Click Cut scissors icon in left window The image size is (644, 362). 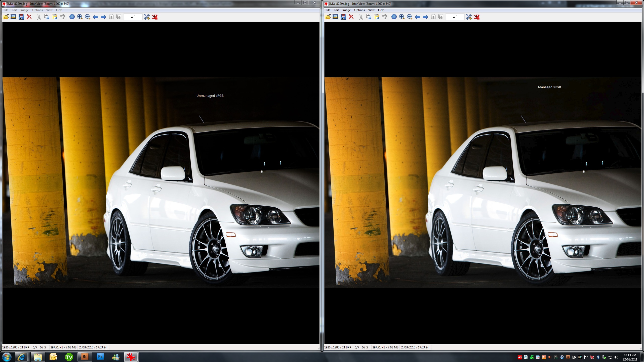[39, 17]
